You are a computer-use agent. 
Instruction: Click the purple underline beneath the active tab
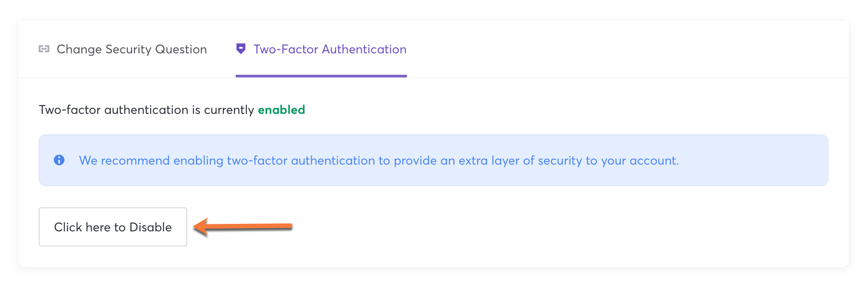point(321,76)
